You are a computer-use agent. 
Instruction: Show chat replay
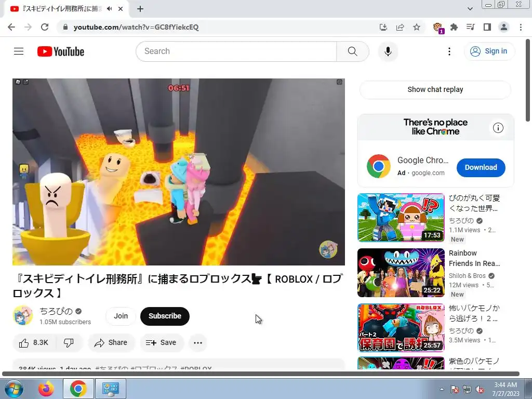click(435, 89)
